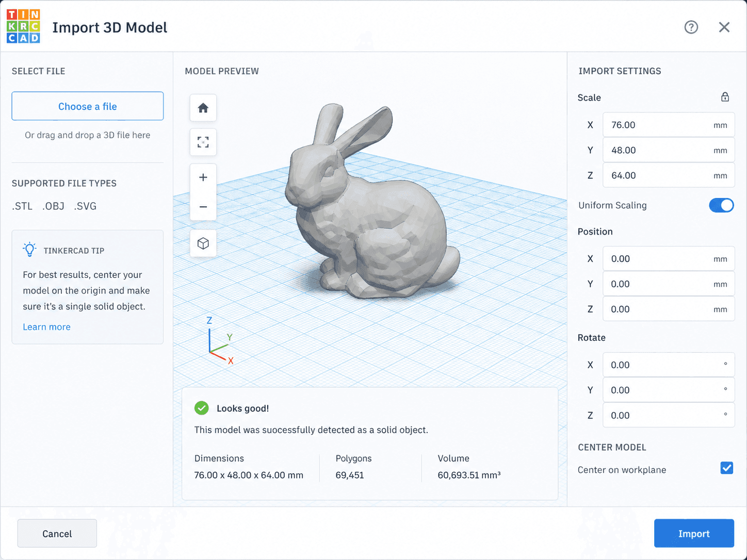Screen dimensions: 747x560
Task: Click the 3D cube perspective icon
Action: [203, 243]
